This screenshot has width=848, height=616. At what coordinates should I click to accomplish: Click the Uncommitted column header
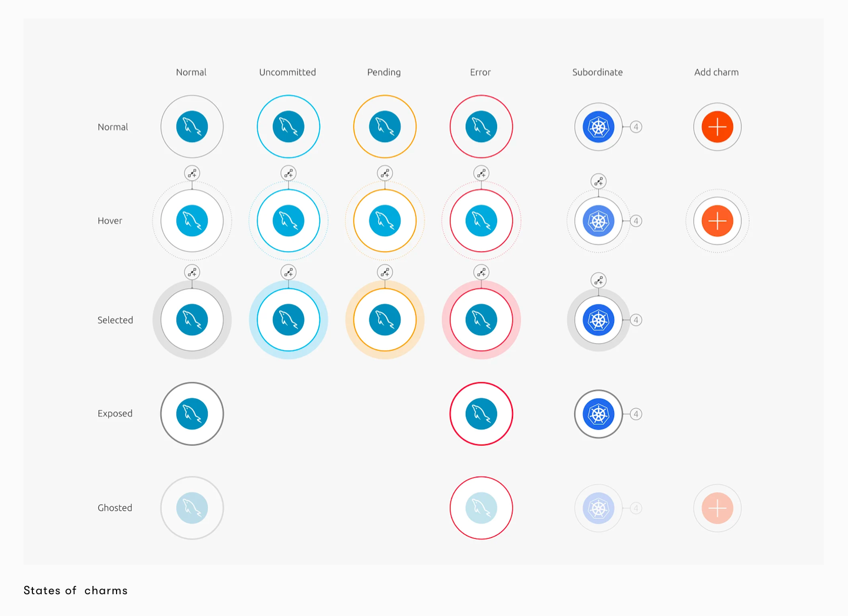click(x=287, y=72)
